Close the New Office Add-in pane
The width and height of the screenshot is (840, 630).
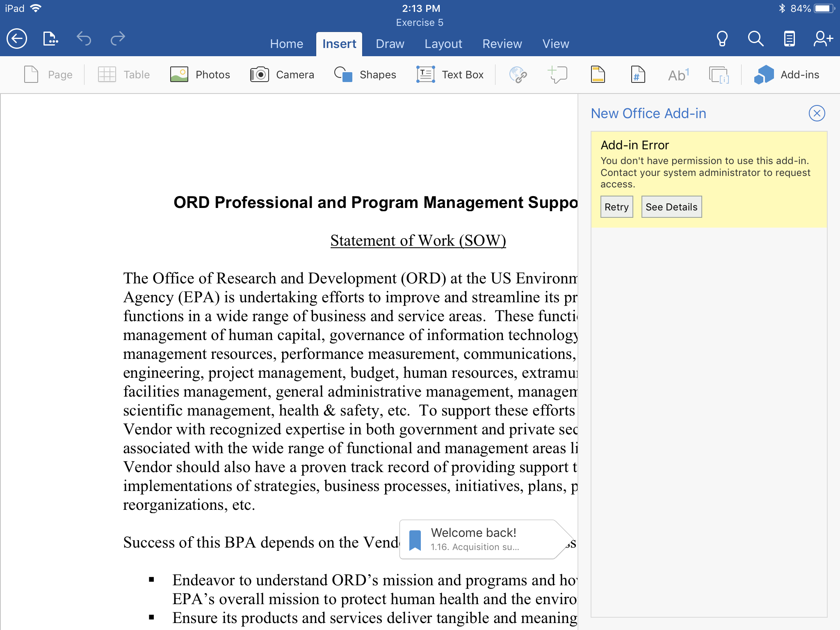pyautogui.click(x=817, y=113)
